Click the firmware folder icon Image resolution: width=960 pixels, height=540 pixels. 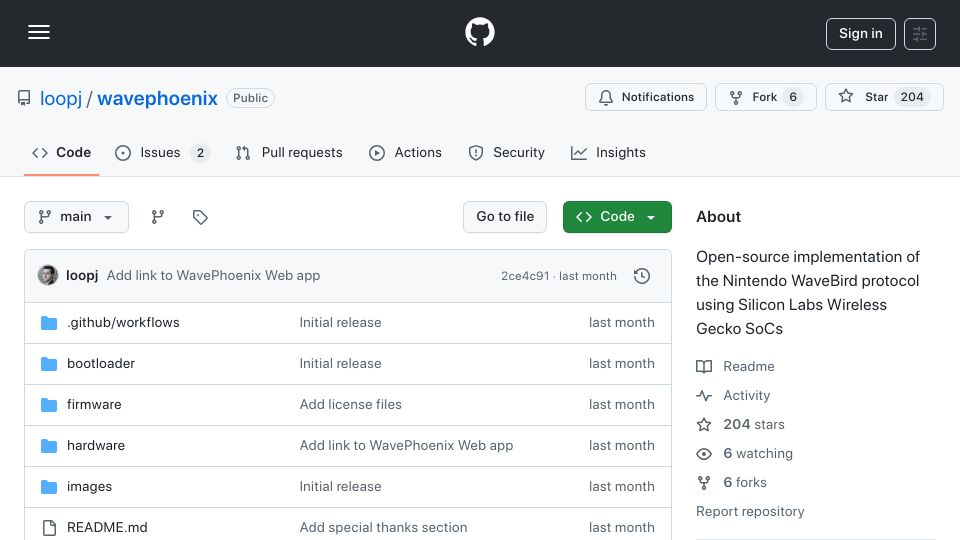click(49, 405)
